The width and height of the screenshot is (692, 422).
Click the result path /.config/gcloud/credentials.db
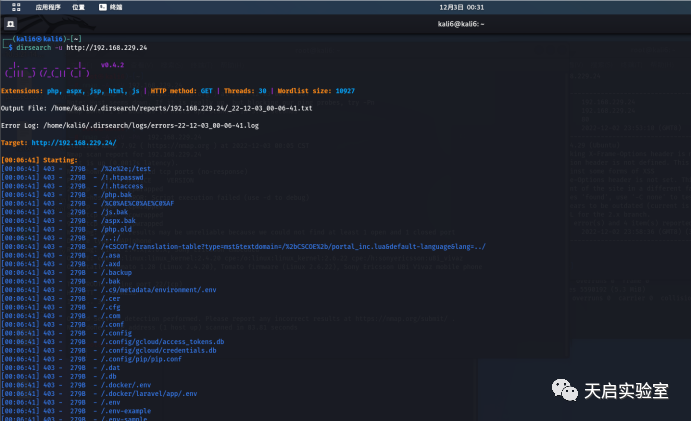(x=159, y=350)
